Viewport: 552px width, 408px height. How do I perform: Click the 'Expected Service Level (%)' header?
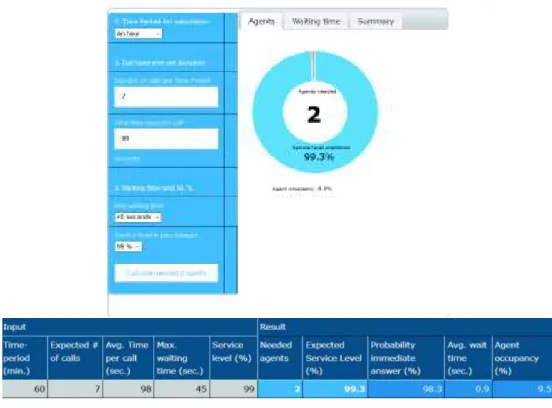click(335, 358)
